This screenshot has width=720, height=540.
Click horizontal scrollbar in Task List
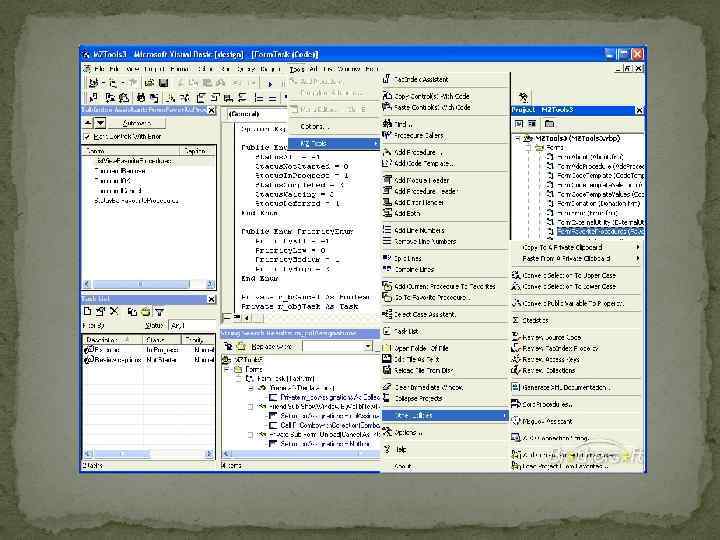tap(149, 454)
